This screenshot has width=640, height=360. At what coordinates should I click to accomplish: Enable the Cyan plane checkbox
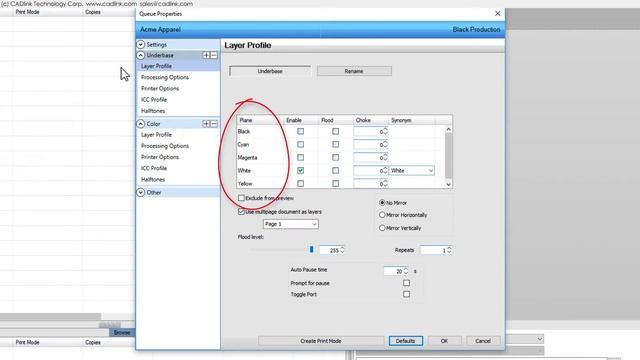point(300,144)
